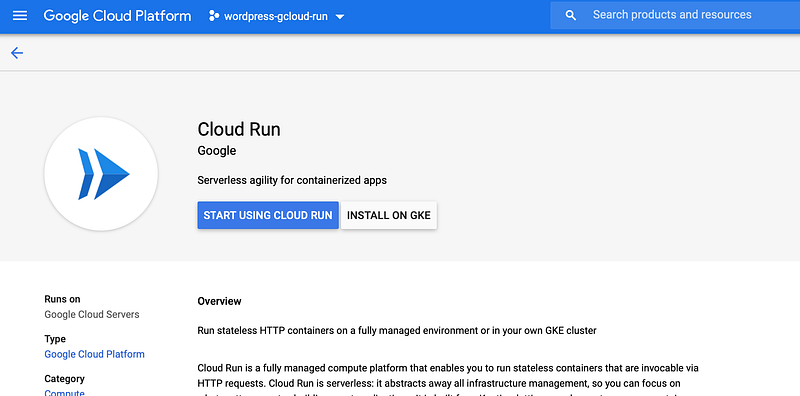Open the Compute category link
800x396 pixels.
pos(64,392)
